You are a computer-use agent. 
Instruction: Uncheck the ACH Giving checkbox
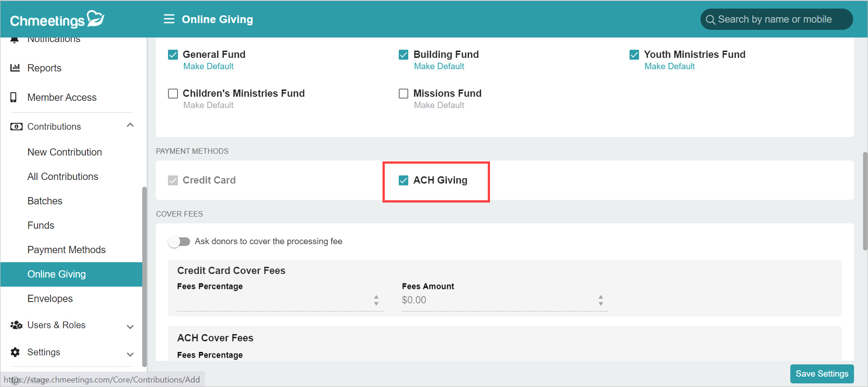(404, 180)
